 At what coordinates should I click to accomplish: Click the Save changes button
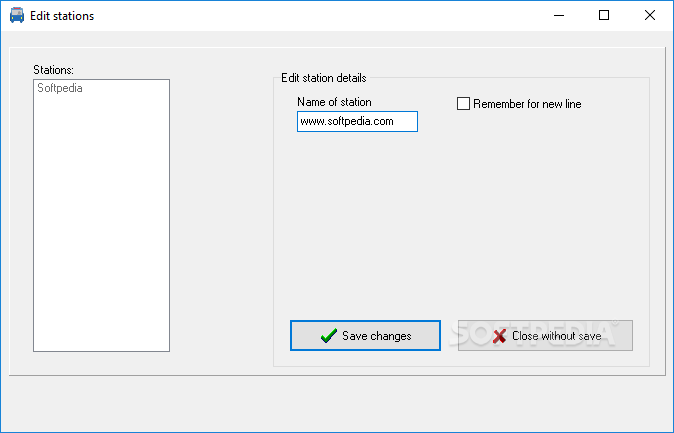coord(365,335)
